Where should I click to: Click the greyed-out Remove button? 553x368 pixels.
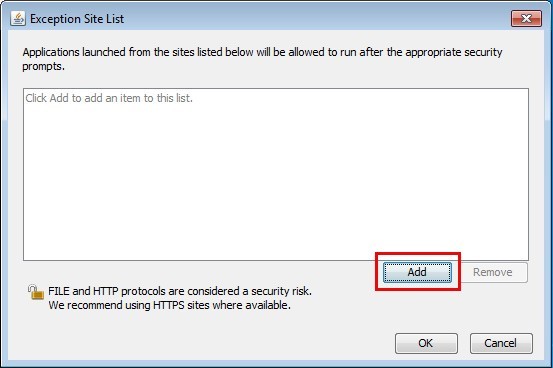coord(493,272)
